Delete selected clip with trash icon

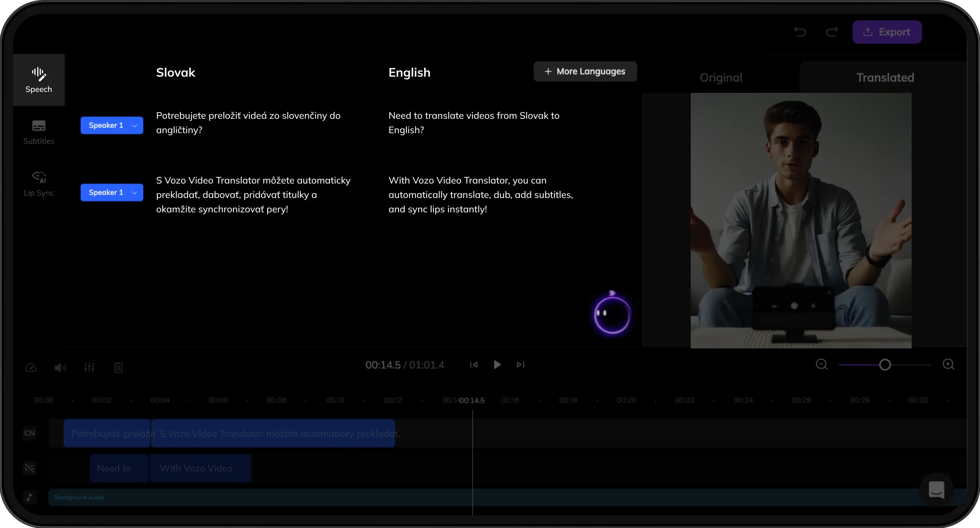(118, 367)
